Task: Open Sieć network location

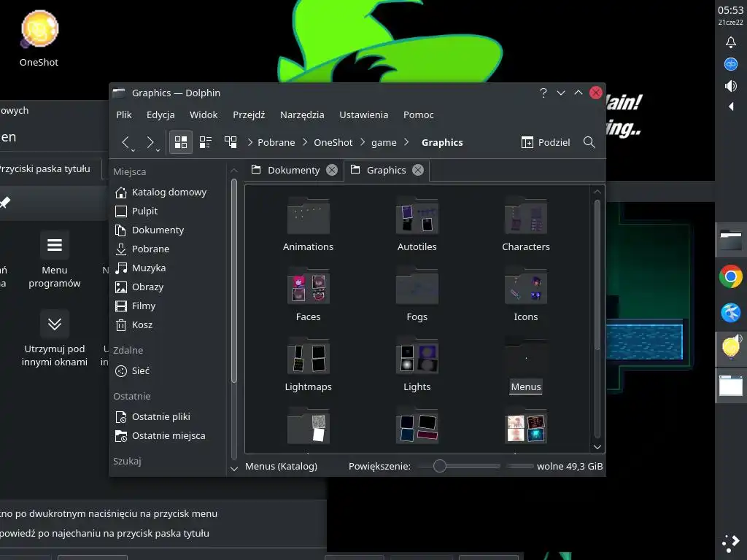Action: coord(133,371)
